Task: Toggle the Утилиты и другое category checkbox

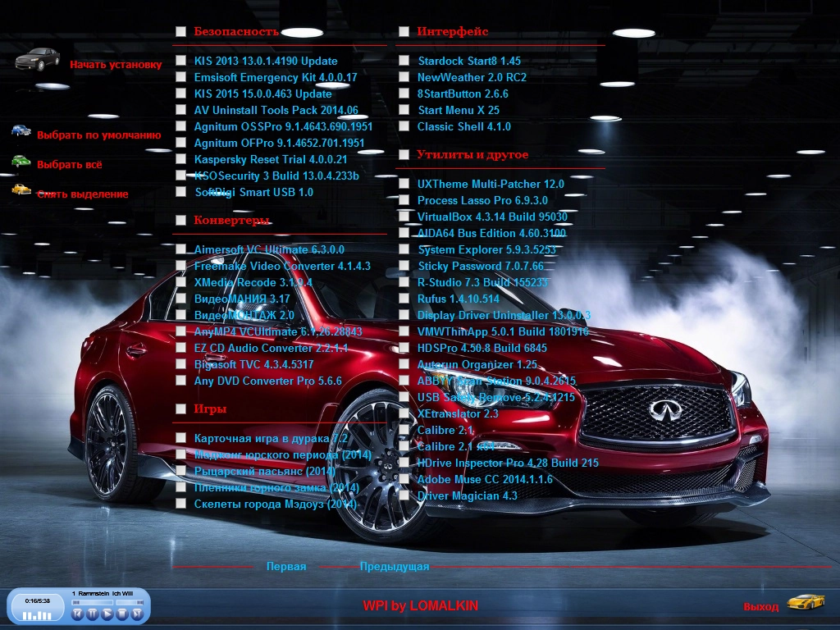Action: [x=404, y=154]
